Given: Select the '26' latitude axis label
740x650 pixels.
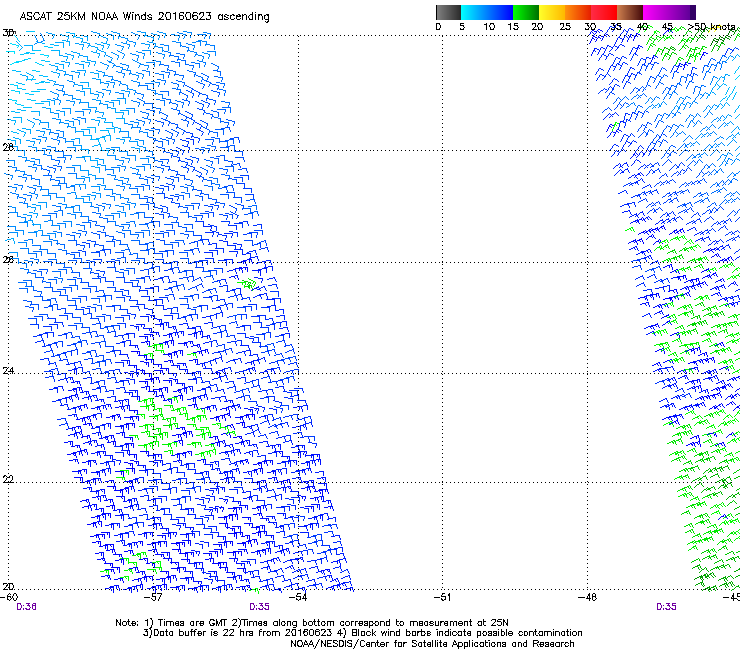Looking at the screenshot, I should (x=8, y=259).
